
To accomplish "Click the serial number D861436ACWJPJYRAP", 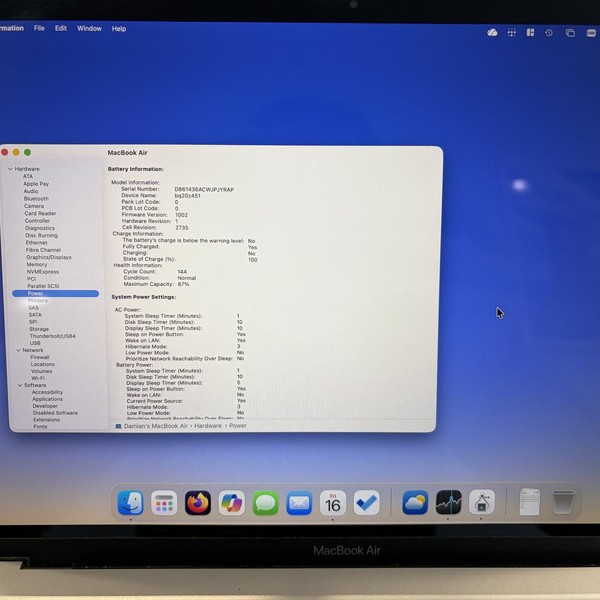I will pyautogui.click(x=204, y=189).
